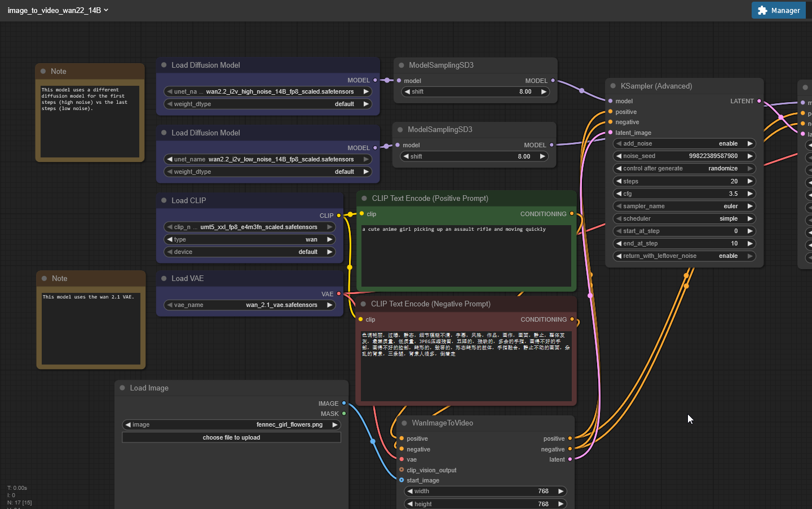Image resolution: width=812 pixels, height=509 pixels.
Task: Toggle return_with_leftover_noise enable setting
Action: pyautogui.click(x=683, y=256)
